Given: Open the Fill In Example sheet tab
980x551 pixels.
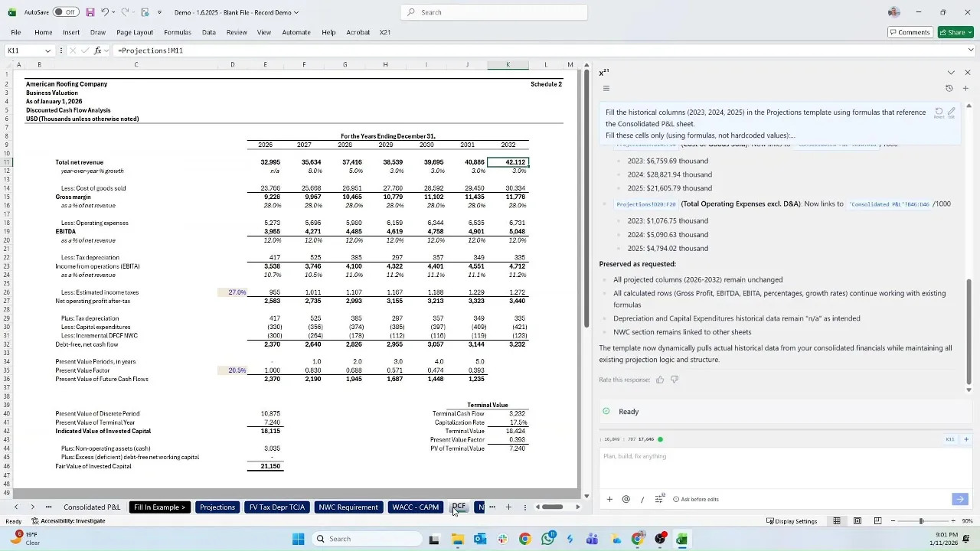Looking at the screenshot, I should pyautogui.click(x=159, y=507).
